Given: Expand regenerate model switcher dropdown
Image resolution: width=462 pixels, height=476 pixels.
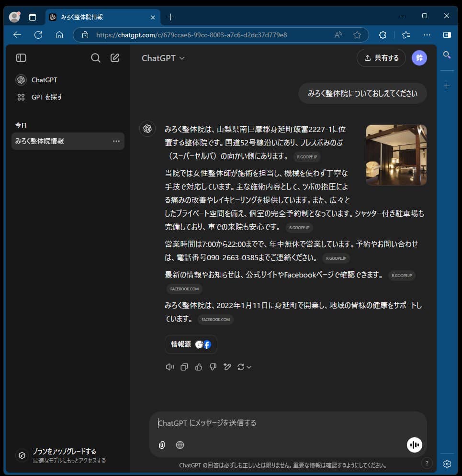Looking at the screenshot, I should click(244, 367).
